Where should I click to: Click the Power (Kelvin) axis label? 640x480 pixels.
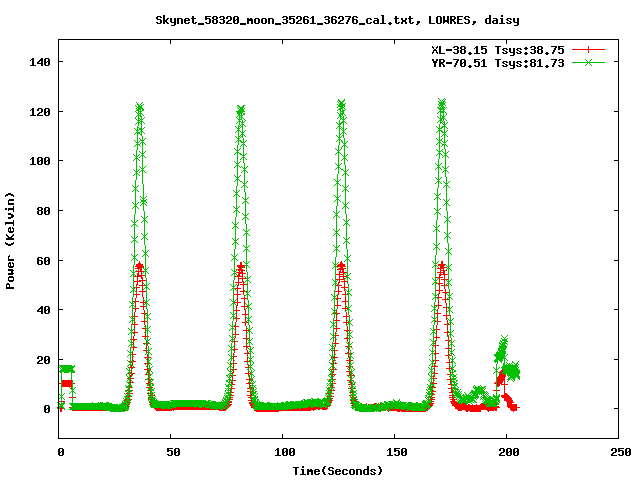(x=10, y=241)
